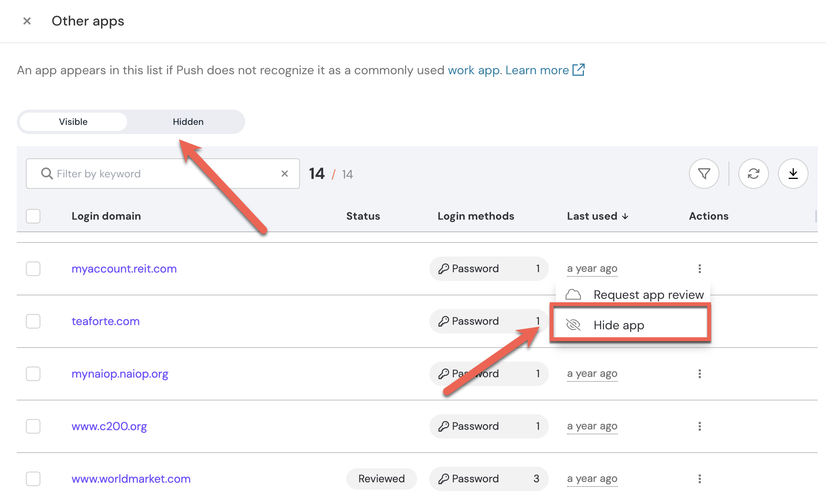Click Password badge for www.worldmarket.com

tap(489, 479)
